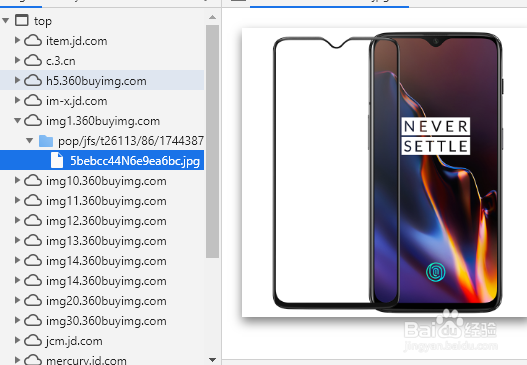Select the h5.360buyimg.com label
Screen dimensions: 527x365
[x=96, y=81]
